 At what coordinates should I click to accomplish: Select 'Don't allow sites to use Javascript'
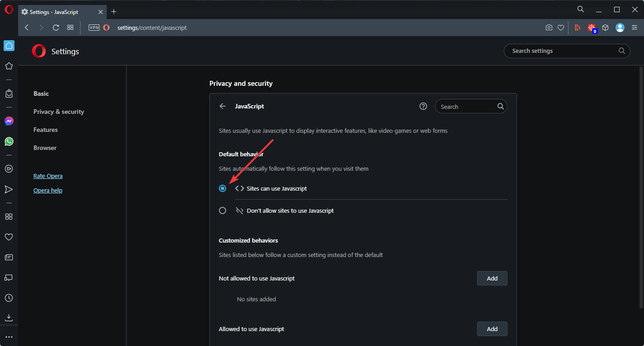(223, 210)
